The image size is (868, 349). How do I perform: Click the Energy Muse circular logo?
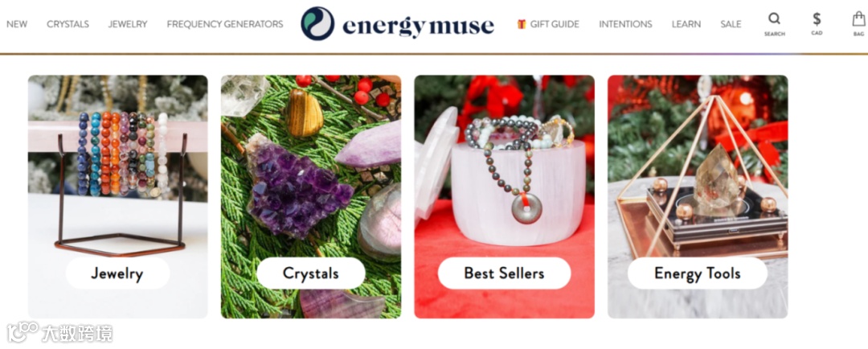(x=317, y=24)
